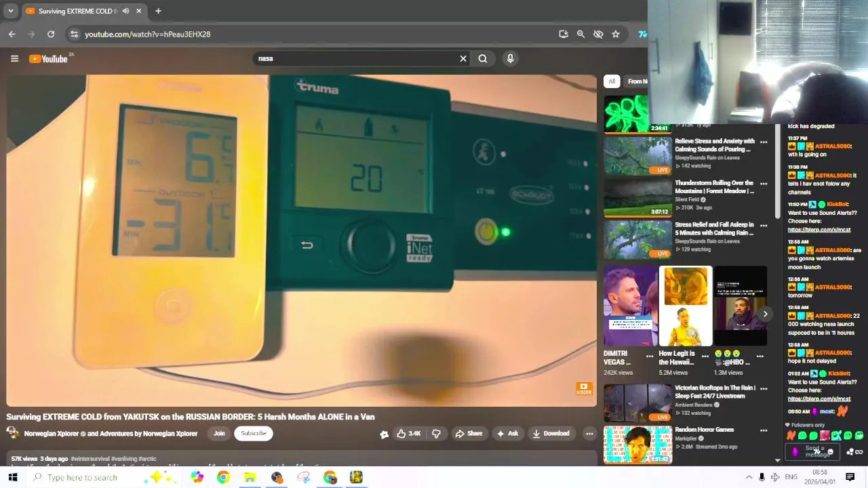Open the Ask button
868x488 pixels.
coord(508,434)
